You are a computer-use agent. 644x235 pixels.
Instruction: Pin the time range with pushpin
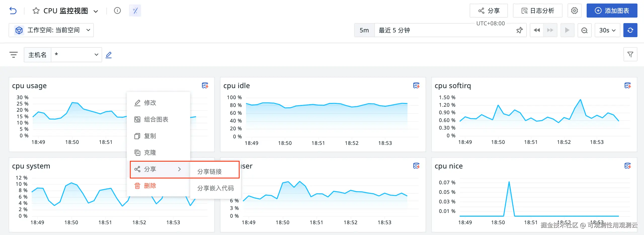pyautogui.click(x=519, y=30)
